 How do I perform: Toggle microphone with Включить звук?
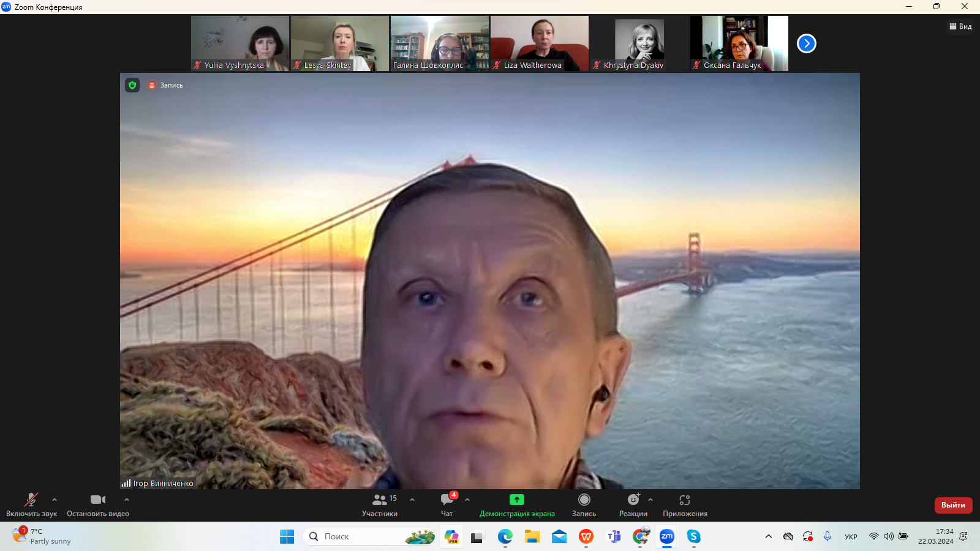pos(31,505)
